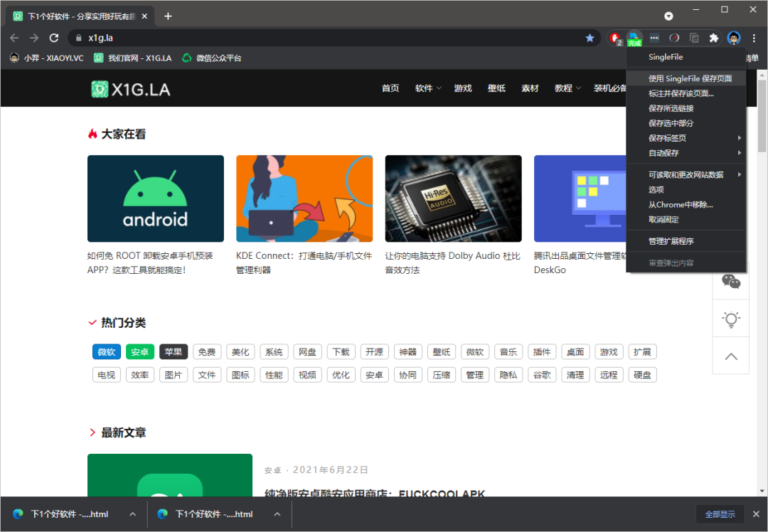Select 保存所选链接 menu entry
The height and width of the screenshot is (532, 768).
tap(686, 108)
